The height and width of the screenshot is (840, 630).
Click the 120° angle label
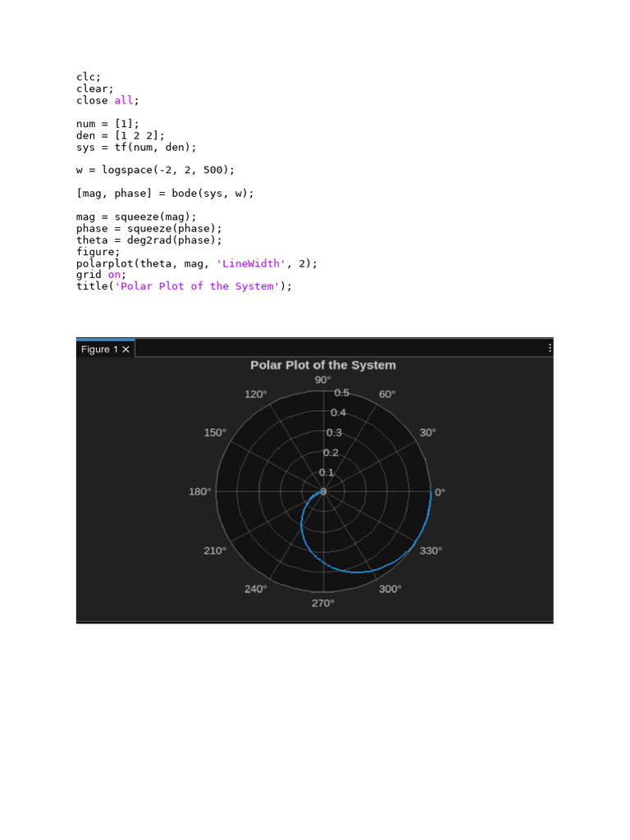click(x=256, y=395)
